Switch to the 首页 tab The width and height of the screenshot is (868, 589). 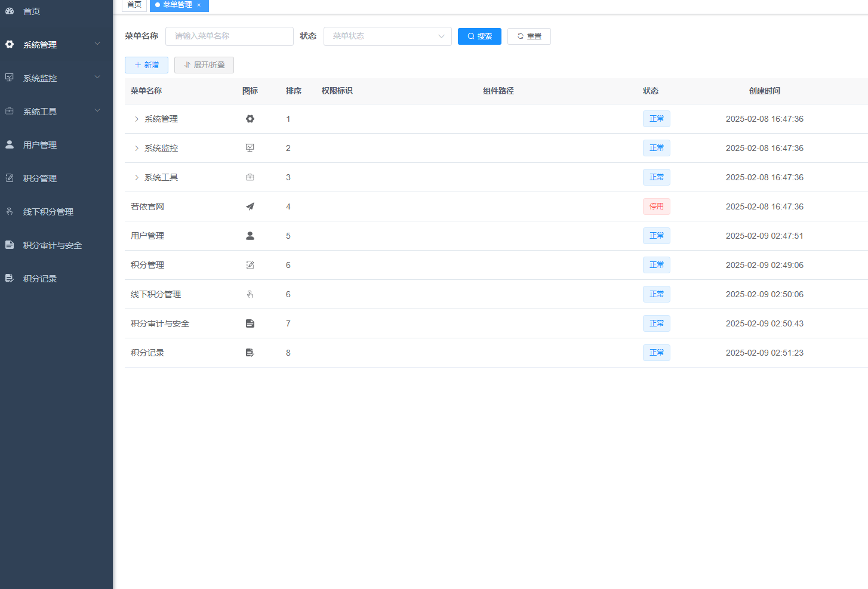[x=134, y=5]
